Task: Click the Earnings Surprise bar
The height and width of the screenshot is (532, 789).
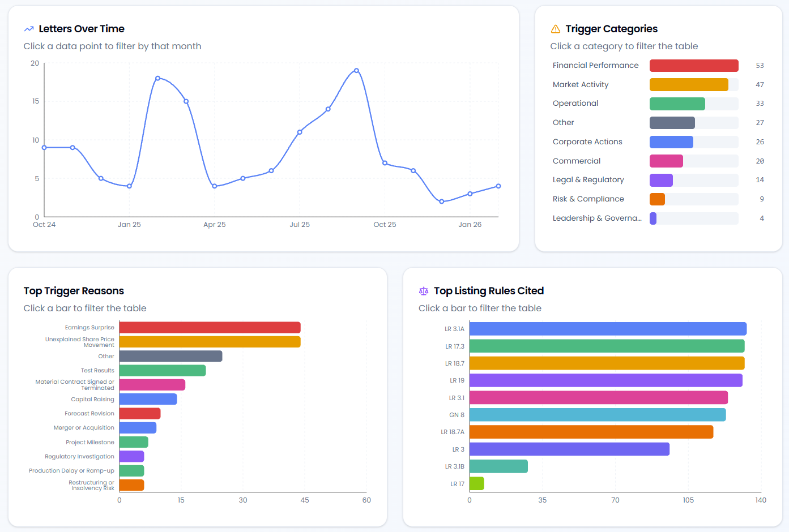Action: (x=210, y=328)
